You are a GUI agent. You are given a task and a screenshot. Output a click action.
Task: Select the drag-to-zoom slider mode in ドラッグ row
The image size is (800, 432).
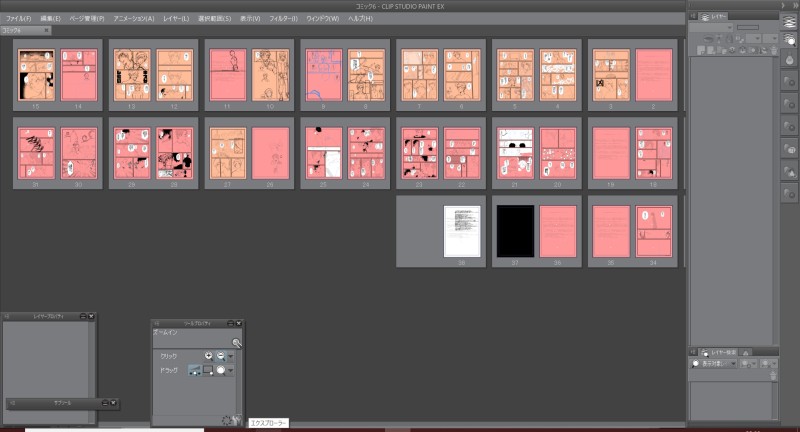pos(194,370)
